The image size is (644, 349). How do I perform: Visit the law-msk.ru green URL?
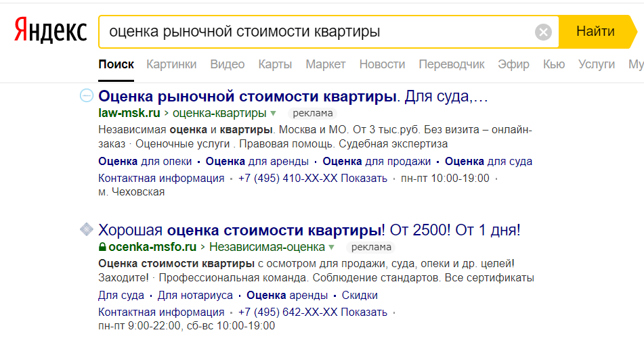129,113
